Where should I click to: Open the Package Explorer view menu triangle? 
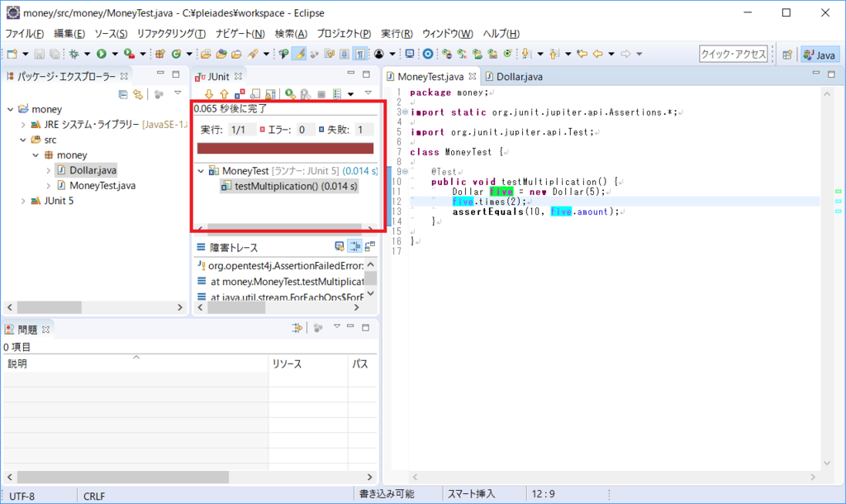click(x=178, y=94)
